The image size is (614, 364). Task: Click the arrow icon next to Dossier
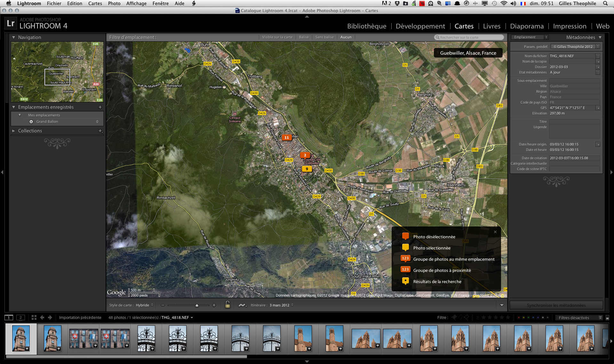tap(598, 67)
